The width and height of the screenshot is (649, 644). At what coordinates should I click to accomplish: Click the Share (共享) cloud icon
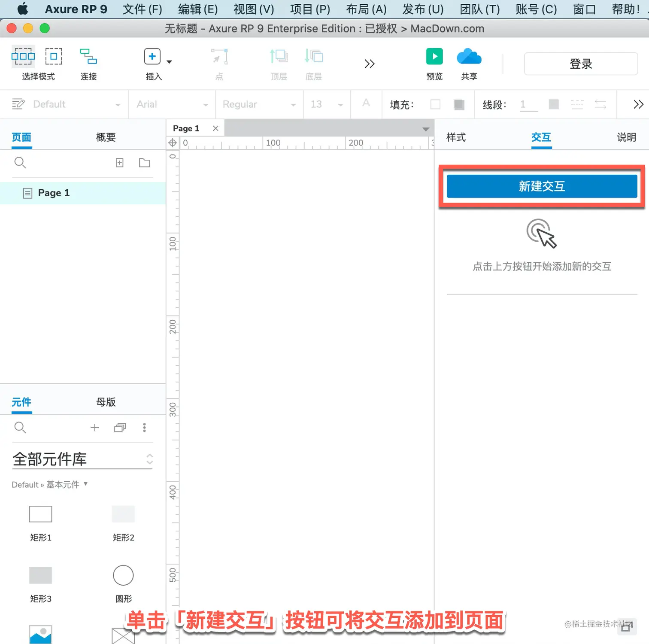click(x=469, y=56)
